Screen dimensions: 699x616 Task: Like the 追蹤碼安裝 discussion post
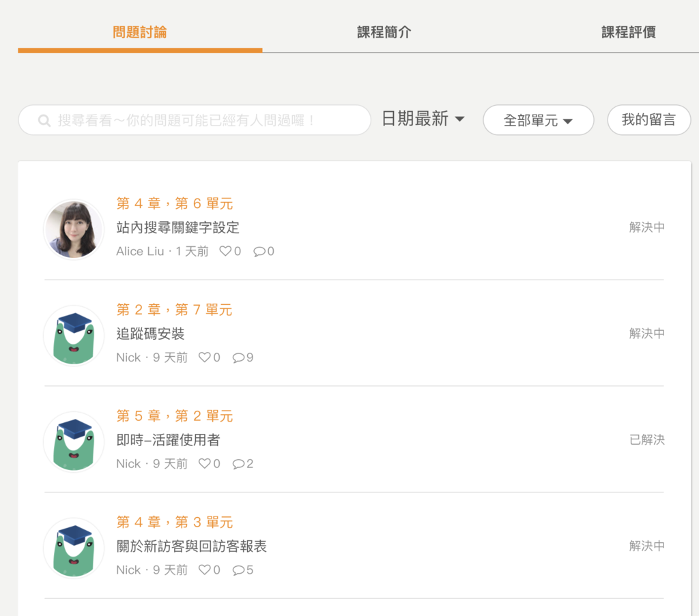click(x=204, y=357)
